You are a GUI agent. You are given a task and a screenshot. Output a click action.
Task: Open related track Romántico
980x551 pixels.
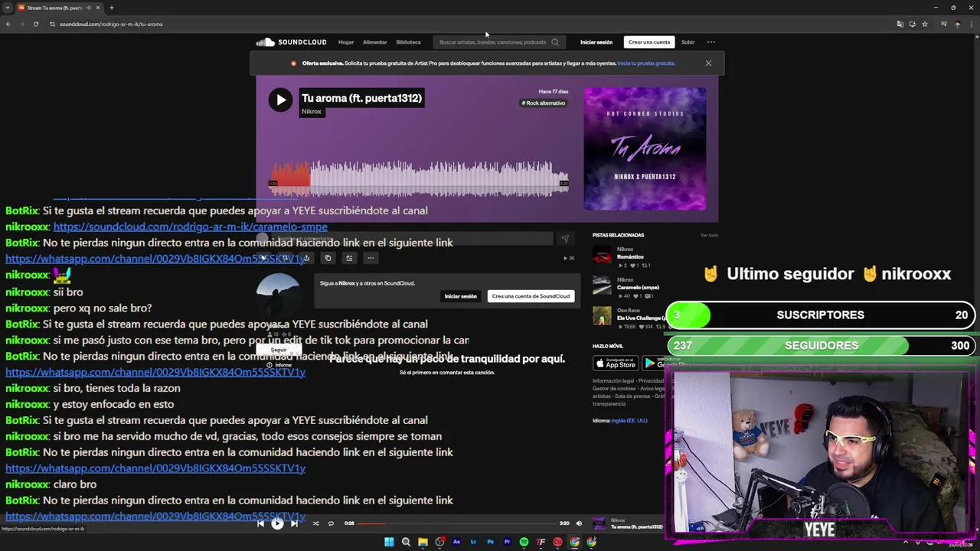click(x=630, y=257)
